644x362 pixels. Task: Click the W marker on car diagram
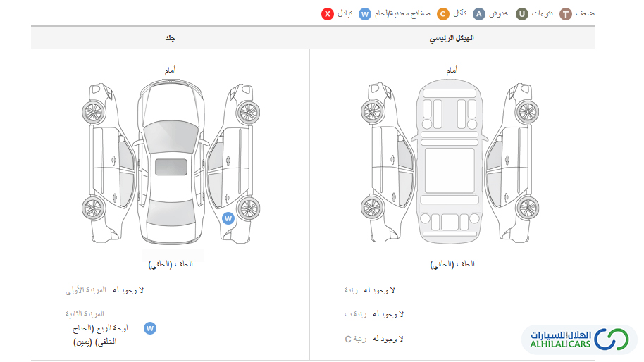click(x=228, y=218)
